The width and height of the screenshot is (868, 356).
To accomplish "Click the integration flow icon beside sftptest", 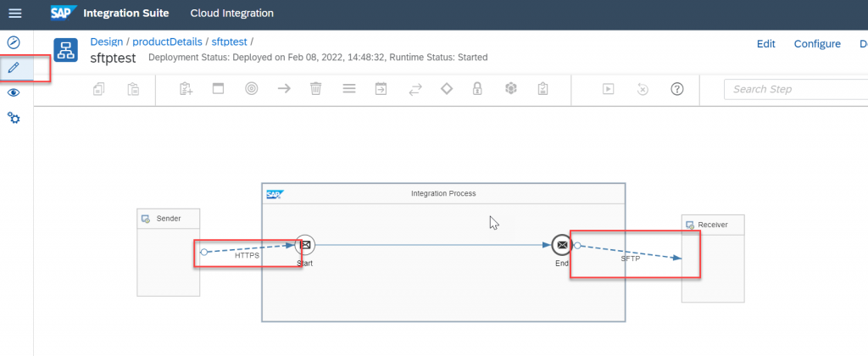I will 65,50.
